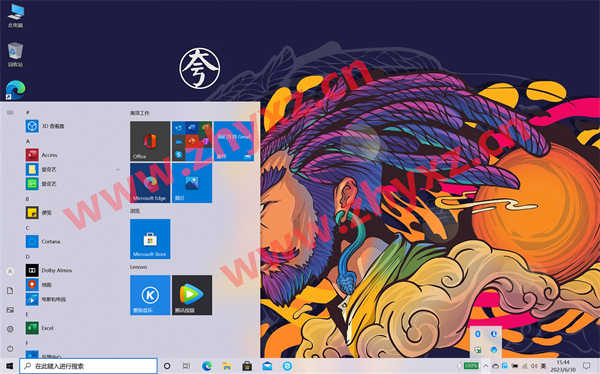
Task: Launch the Microsoft Edge tile
Action: pos(150,183)
